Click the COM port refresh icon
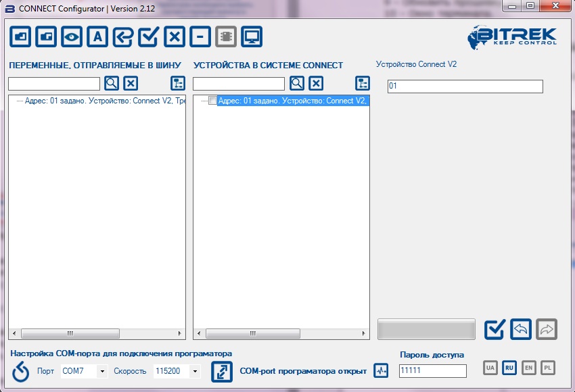The height and width of the screenshot is (392, 575). pyautogui.click(x=21, y=371)
